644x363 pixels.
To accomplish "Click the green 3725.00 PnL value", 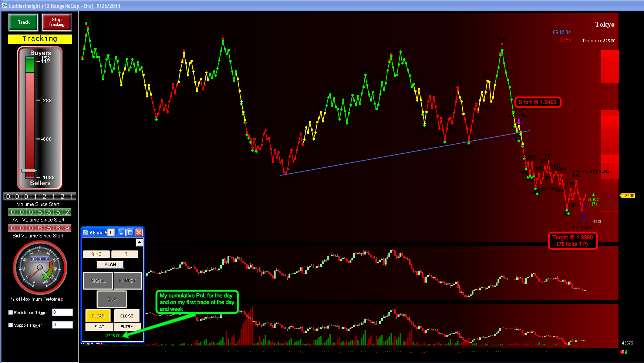I will click(113, 336).
